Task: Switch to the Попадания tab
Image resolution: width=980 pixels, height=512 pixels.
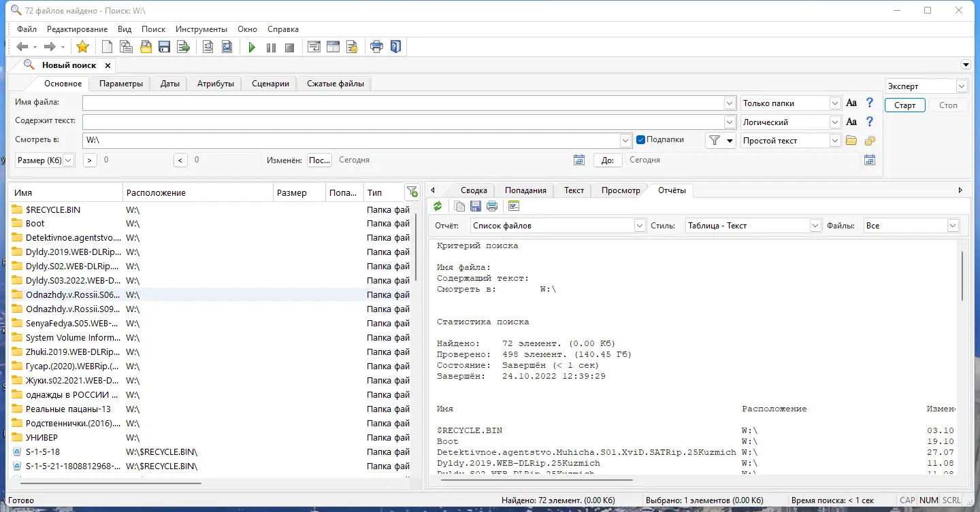Action: click(526, 190)
